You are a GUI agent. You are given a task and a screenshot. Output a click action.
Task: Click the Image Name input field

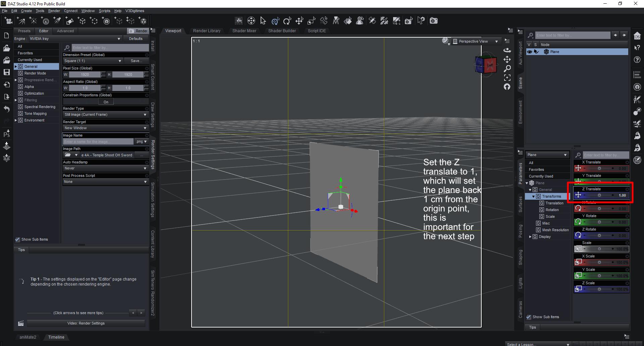[x=98, y=142]
